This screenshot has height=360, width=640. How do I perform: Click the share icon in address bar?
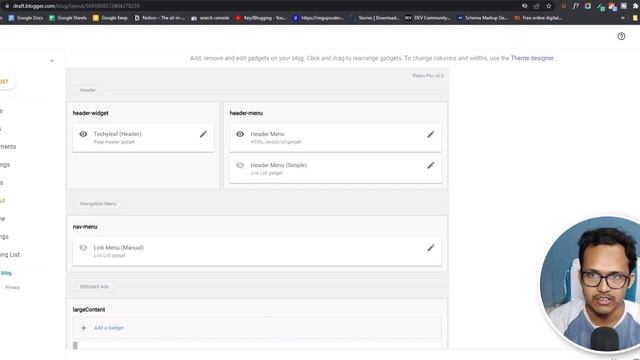(x=536, y=6)
